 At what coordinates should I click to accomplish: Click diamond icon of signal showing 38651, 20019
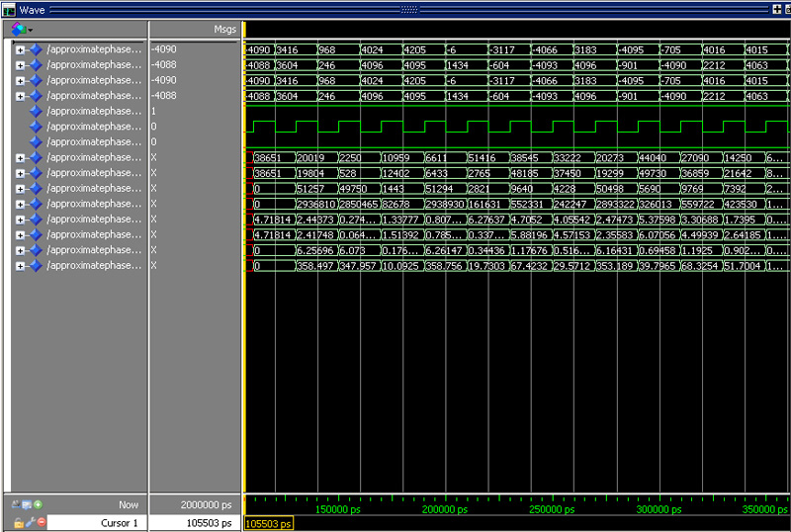pyautogui.click(x=36, y=157)
